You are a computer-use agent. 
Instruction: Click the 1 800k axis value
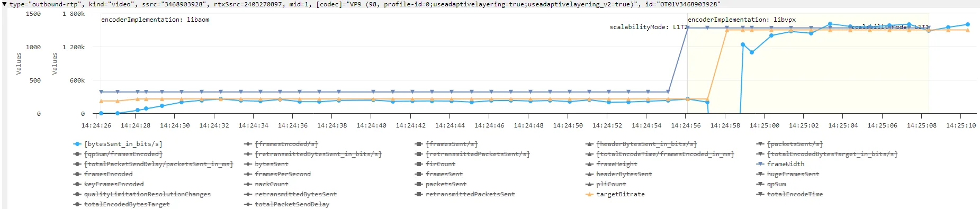coord(74,14)
